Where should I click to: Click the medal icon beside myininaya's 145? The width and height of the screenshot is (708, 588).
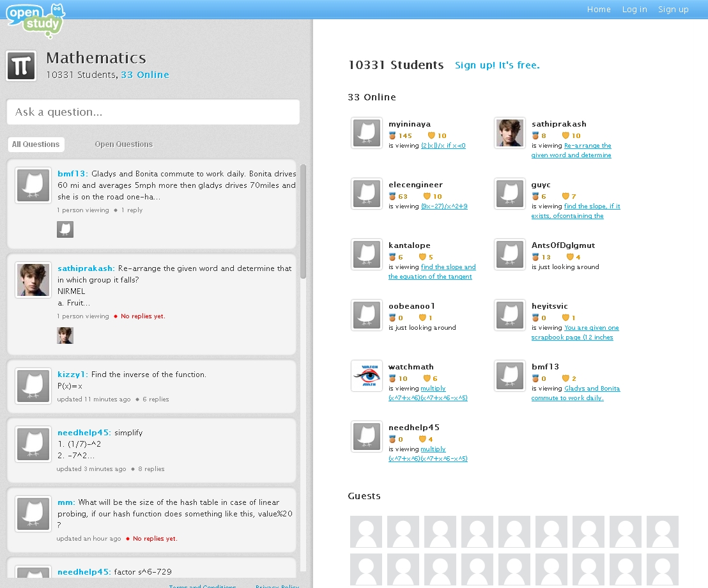tap(392, 135)
